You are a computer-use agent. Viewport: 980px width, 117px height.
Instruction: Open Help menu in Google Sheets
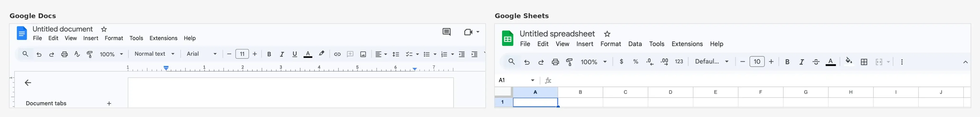pyautogui.click(x=716, y=44)
